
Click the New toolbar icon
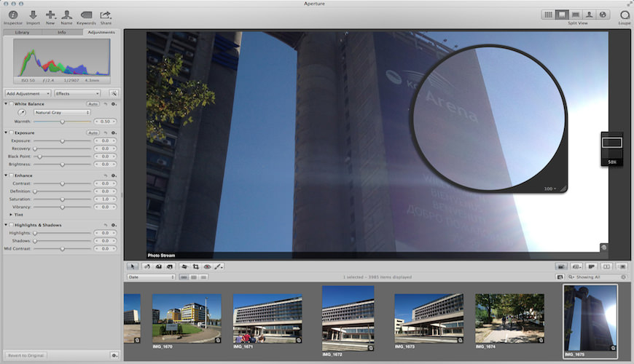tap(50, 15)
